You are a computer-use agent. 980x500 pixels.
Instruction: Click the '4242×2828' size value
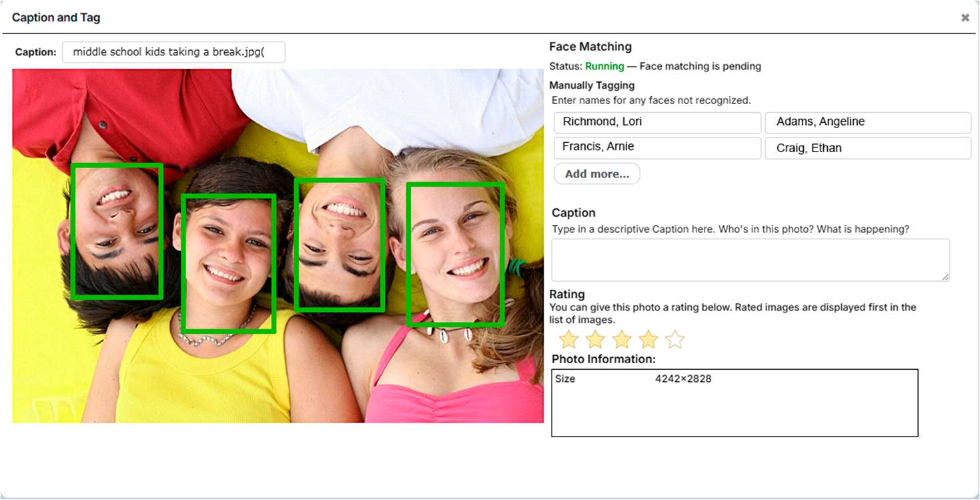pyautogui.click(x=683, y=379)
